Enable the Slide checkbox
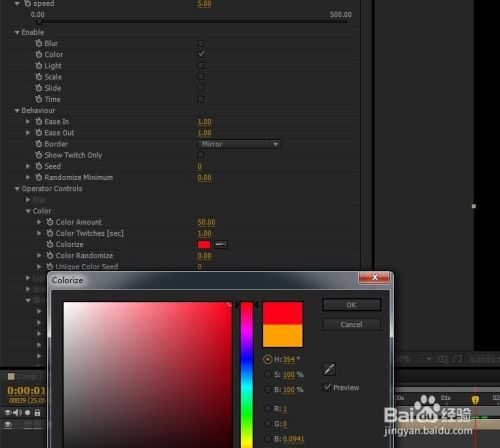Viewport: 500px width, 448px height. tap(201, 88)
